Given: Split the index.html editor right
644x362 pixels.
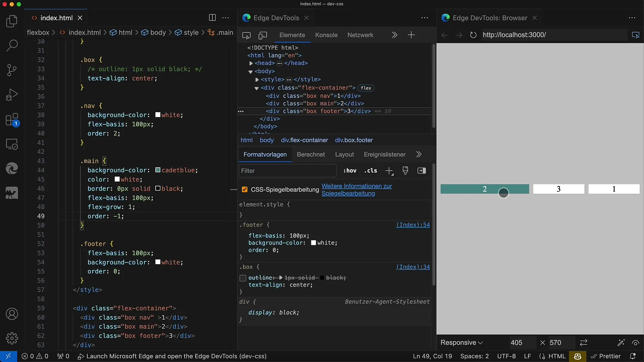Looking at the screenshot, I should coord(212,18).
